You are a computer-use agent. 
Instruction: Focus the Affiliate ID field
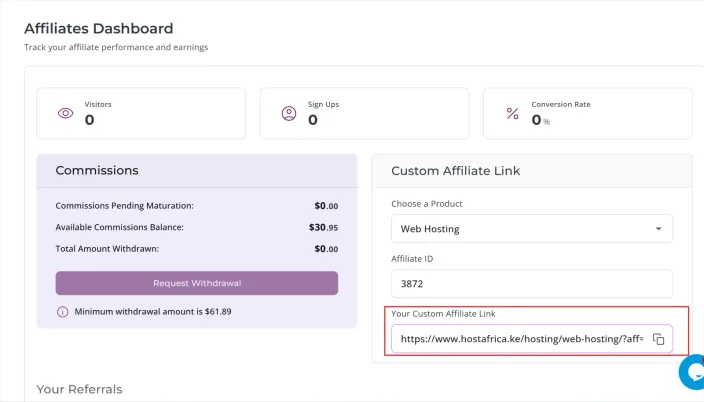[532, 283]
